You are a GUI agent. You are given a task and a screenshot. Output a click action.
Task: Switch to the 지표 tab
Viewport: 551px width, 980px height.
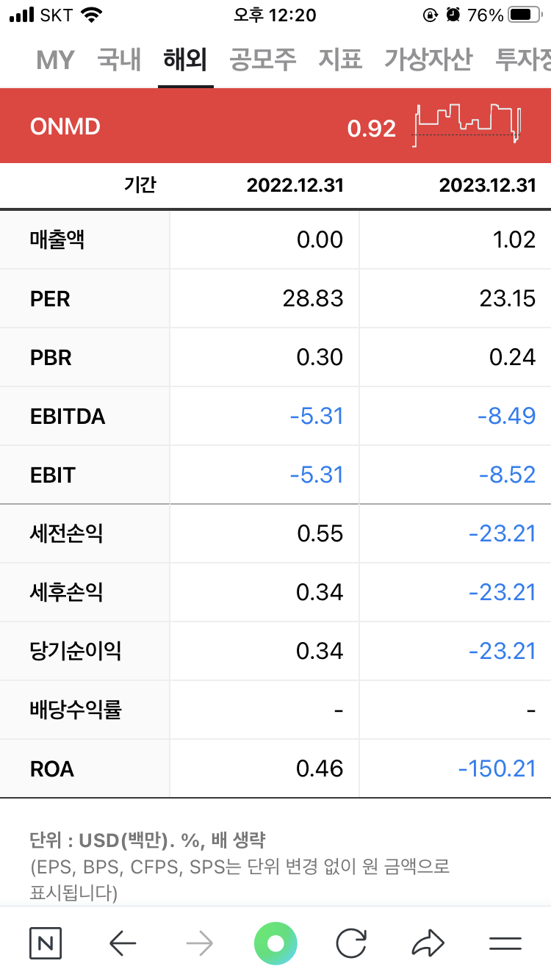tap(340, 60)
